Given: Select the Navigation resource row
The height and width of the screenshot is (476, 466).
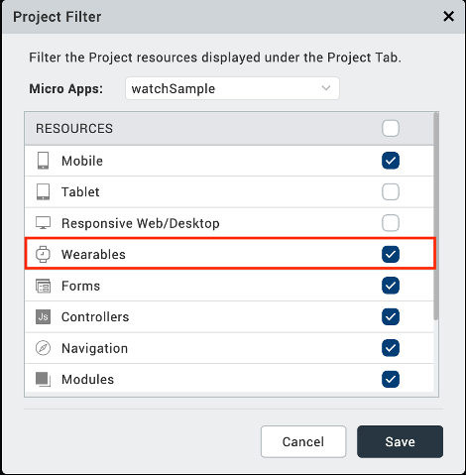Looking at the screenshot, I should coord(229,348).
